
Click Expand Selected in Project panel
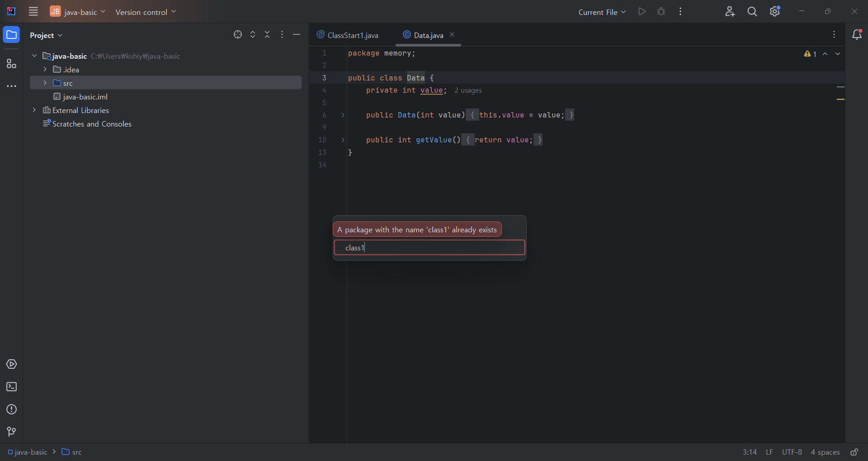(253, 35)
